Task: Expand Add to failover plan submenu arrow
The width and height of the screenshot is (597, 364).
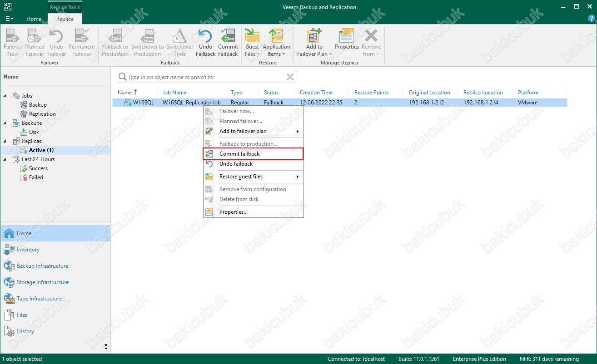Action: click(298, 131)
